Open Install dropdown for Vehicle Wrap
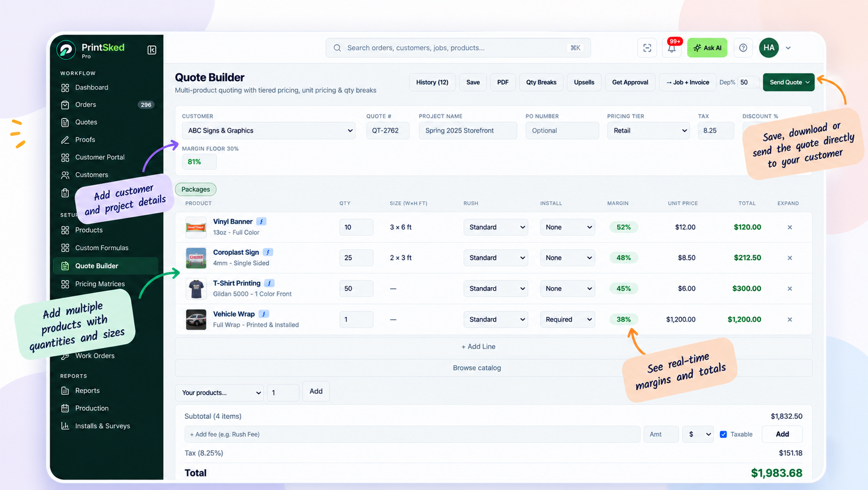The image size is (868, 490). (x=568, y=319)
